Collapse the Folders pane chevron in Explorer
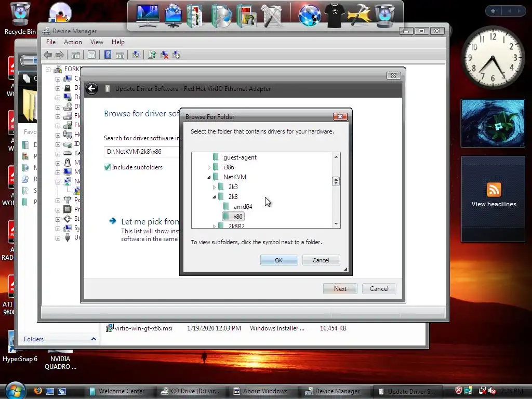The height and width of the screenshot is (399, 532). (94, 339)
